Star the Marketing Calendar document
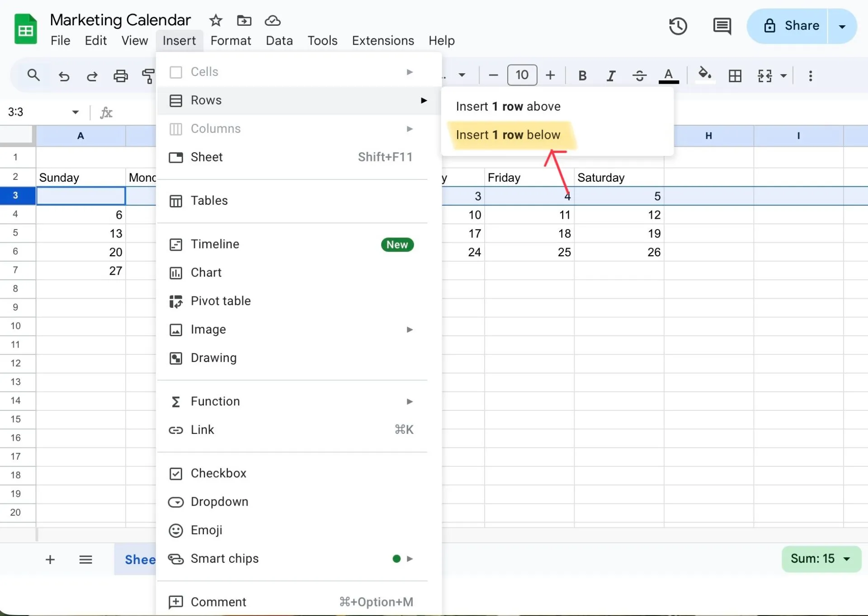Image resolution: width=868 pixels, height=616 pixels. 216,20
